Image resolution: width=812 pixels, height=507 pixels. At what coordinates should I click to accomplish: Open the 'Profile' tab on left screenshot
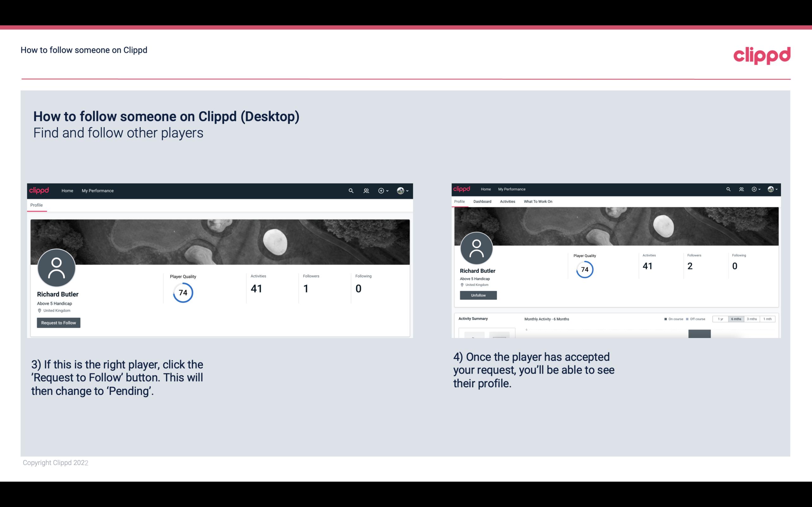click(x=36, y=205)
